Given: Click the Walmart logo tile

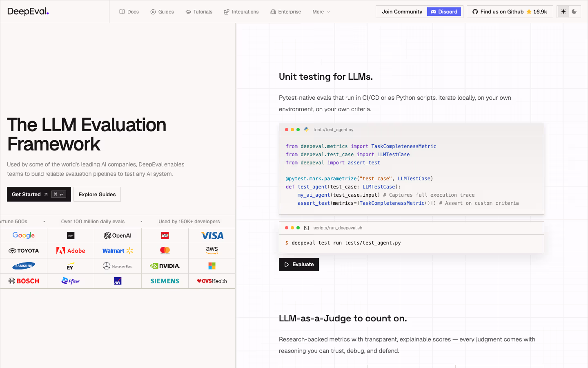Looking at the screenshot, I should click(x=118, y=251).
